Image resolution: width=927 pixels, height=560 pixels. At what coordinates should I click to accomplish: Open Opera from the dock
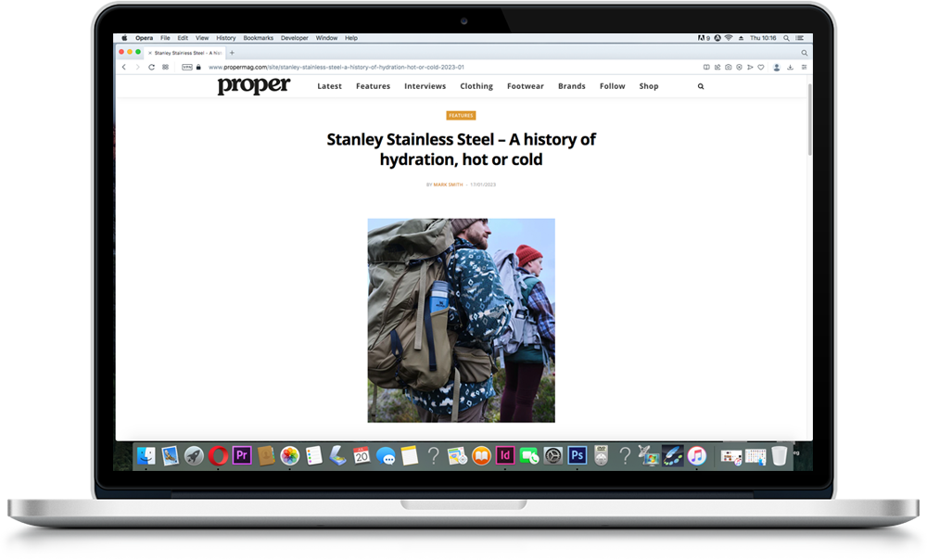coord(218,456)
